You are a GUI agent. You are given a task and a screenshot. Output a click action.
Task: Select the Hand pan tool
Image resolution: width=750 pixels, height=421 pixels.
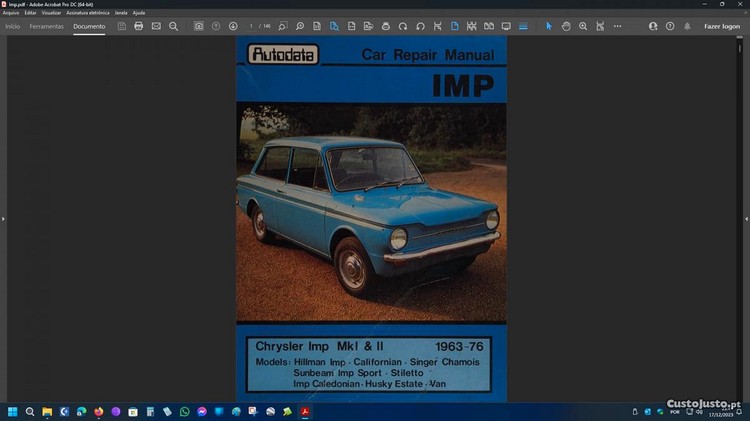tap(566, 26)
